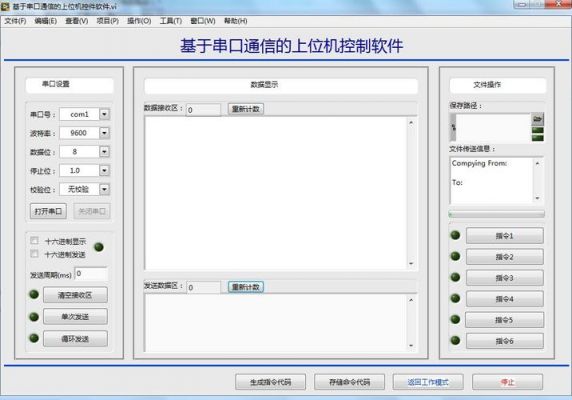Click the LED next to 单次发送
The image size is (572, 400).
coord(34,317)
